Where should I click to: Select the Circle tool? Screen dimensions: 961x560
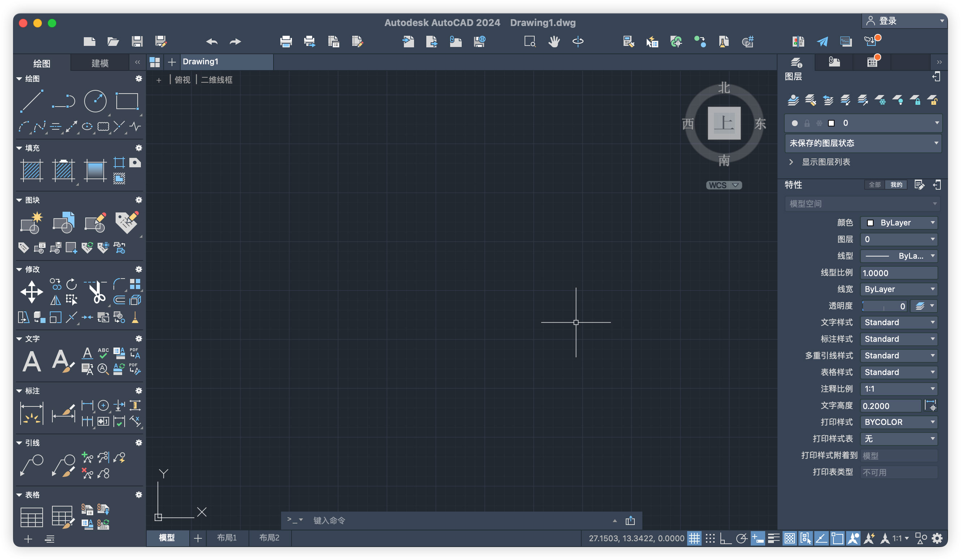[x=95, y=101]
